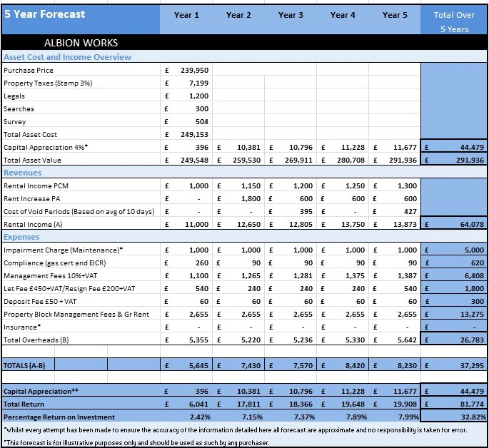Select 'Impairment Charge (Maintenance)*' label
Image resolution: width=489 pixels, height=448 pixels.
pyautogui.click(x=63, y=250)
